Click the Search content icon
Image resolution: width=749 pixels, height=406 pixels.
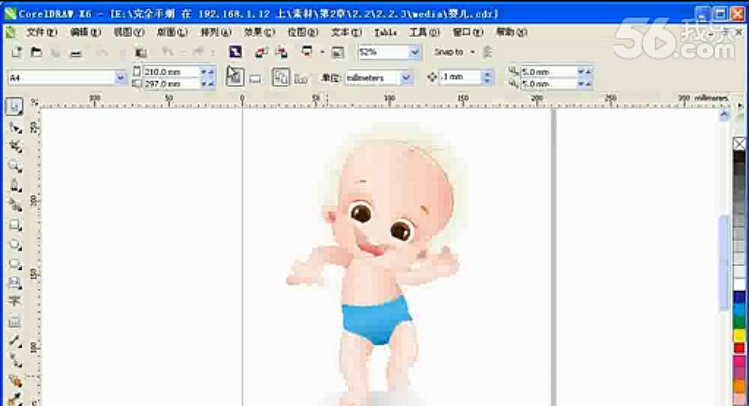(235, 52)
